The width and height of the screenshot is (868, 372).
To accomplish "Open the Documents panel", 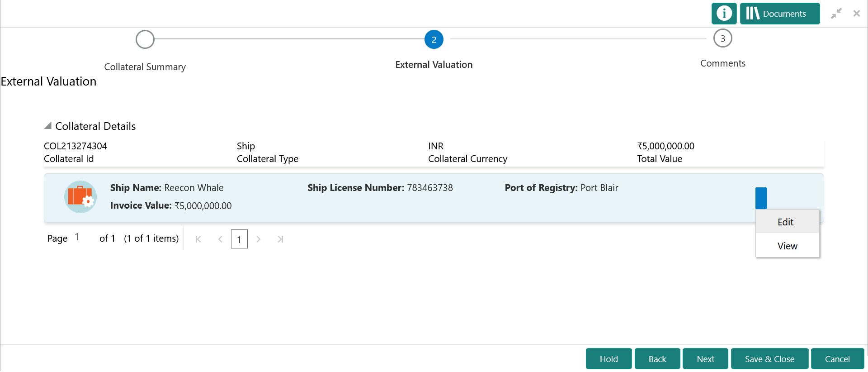I will [x=780, y=14].
